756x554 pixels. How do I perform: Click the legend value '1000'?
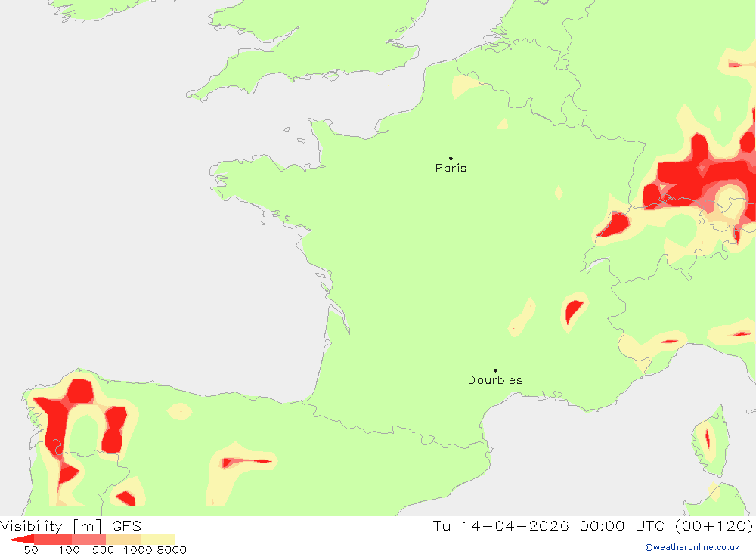pos(138,550)
